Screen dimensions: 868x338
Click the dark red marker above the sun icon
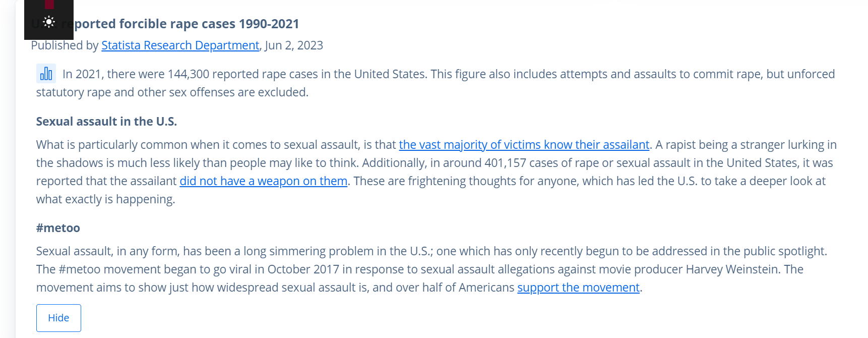click(x=49, y=5)
